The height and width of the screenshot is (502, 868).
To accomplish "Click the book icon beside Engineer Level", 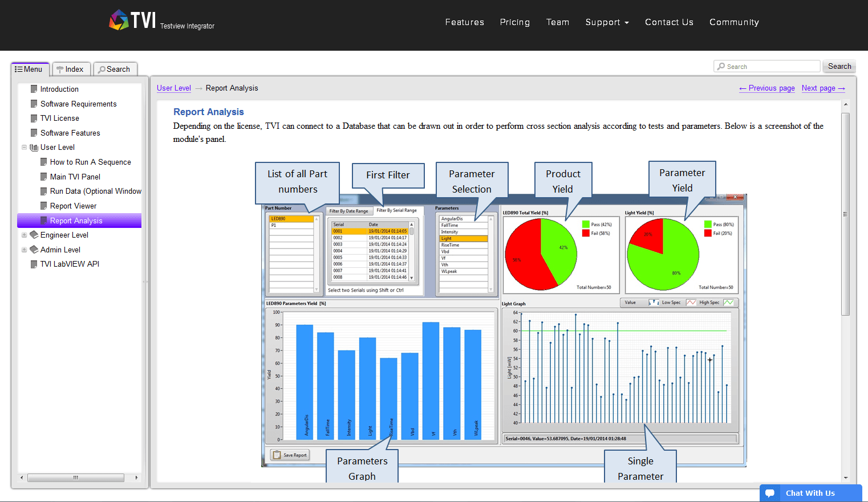I will point(34,235).
